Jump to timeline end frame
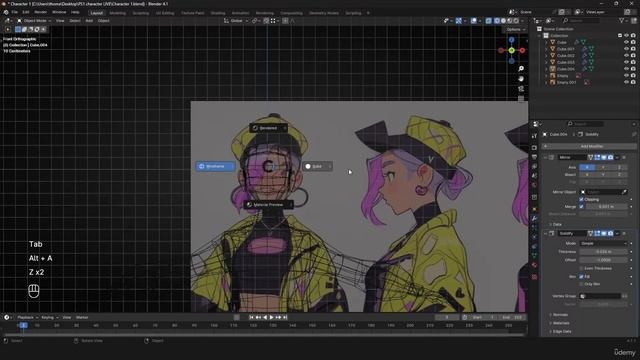640x360 pixels. click(285, 317)
